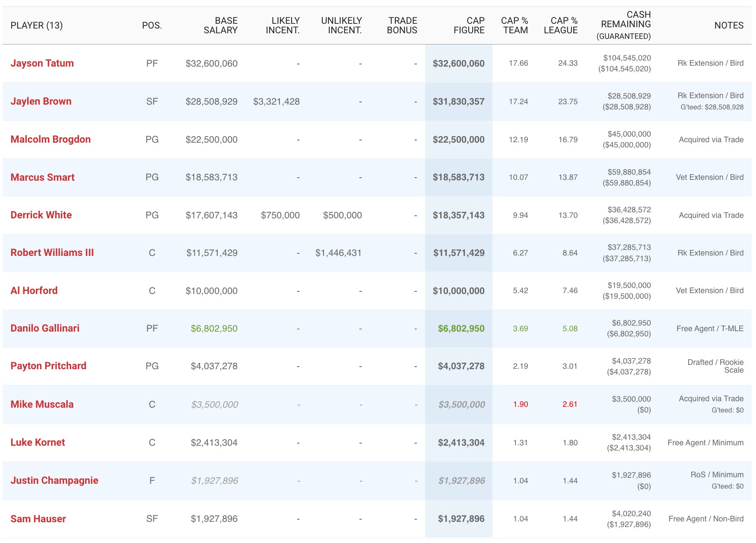Open Mike Muscala's profile
This screenshot has width=756, height=543.
tap(42, 404)
